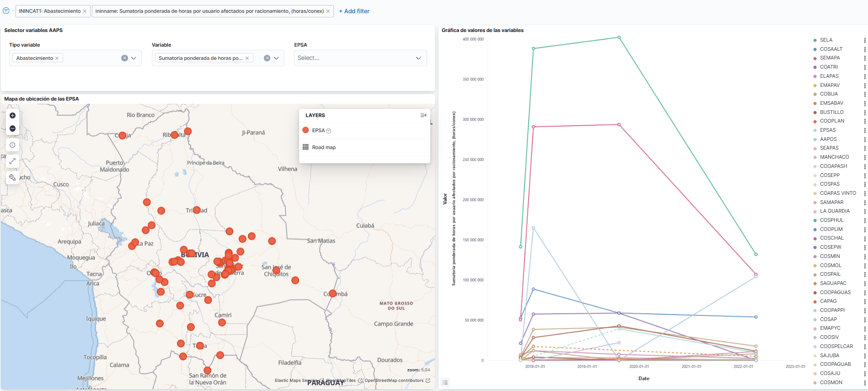Open the EPSA select dropdown
Screen dimensions: 868x391
pyautogui.click(x=418, y=58)
